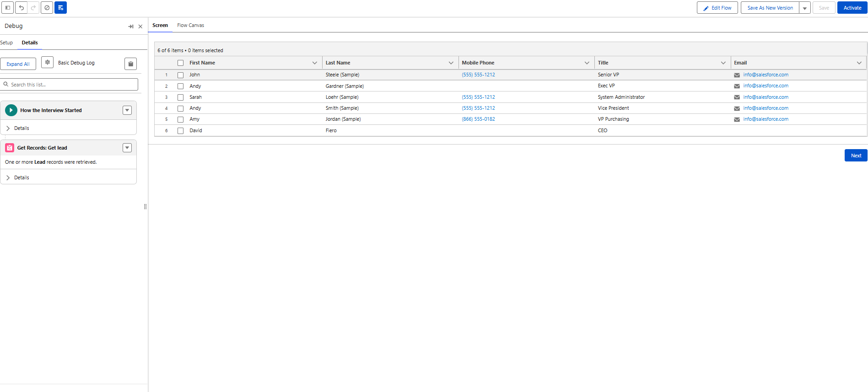Toggle the select-all header checkbox
Screen dimensions: 868x392
pos(180,63)
